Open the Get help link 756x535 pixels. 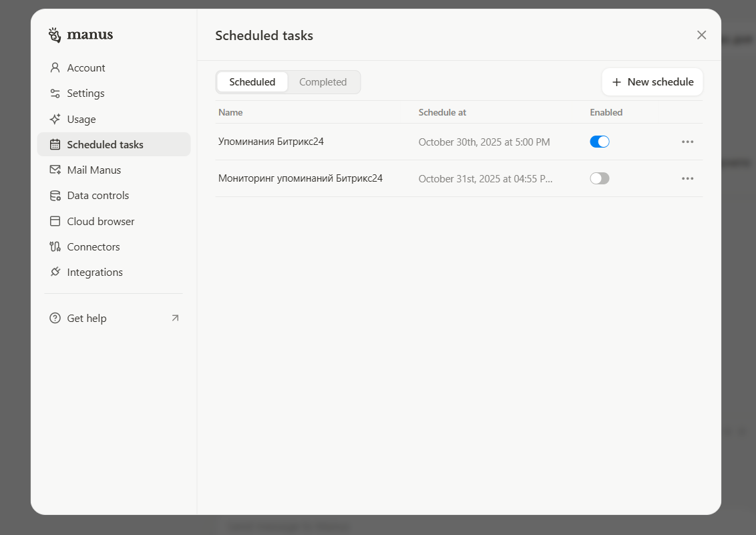tap(87, 319)
